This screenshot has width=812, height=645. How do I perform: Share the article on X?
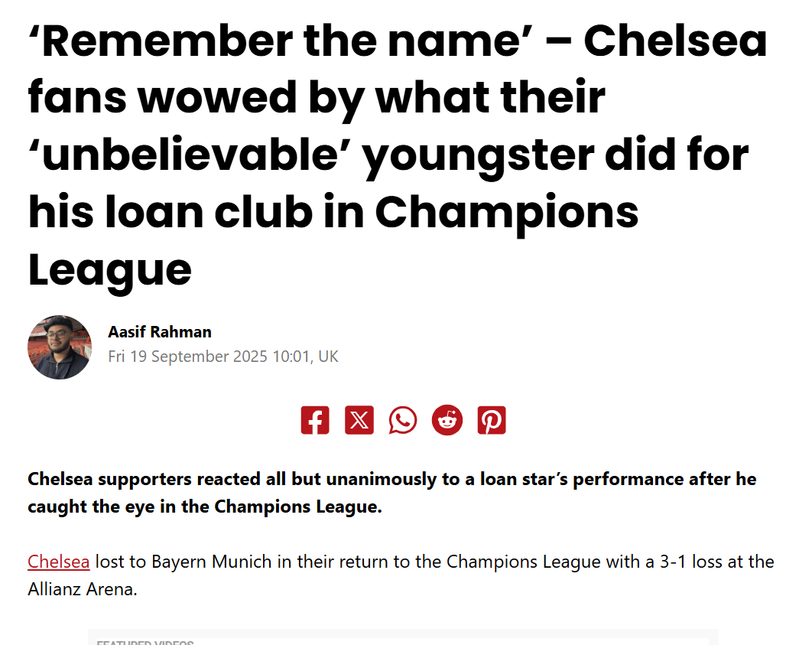pos(359,421)
